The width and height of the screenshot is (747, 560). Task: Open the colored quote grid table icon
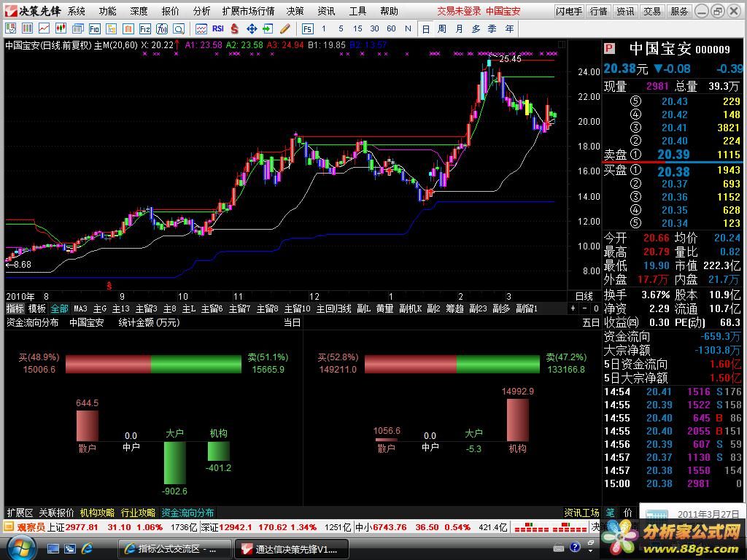tap(27, 29)
